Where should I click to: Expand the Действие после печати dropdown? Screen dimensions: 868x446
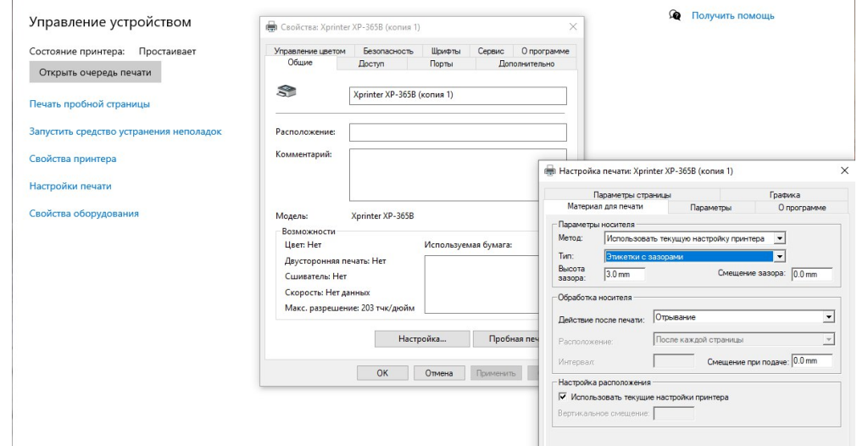tap(829, 317)
